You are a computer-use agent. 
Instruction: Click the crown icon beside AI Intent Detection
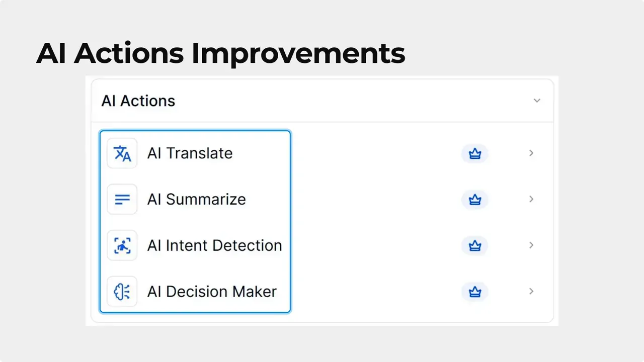(x=475, y=245)
